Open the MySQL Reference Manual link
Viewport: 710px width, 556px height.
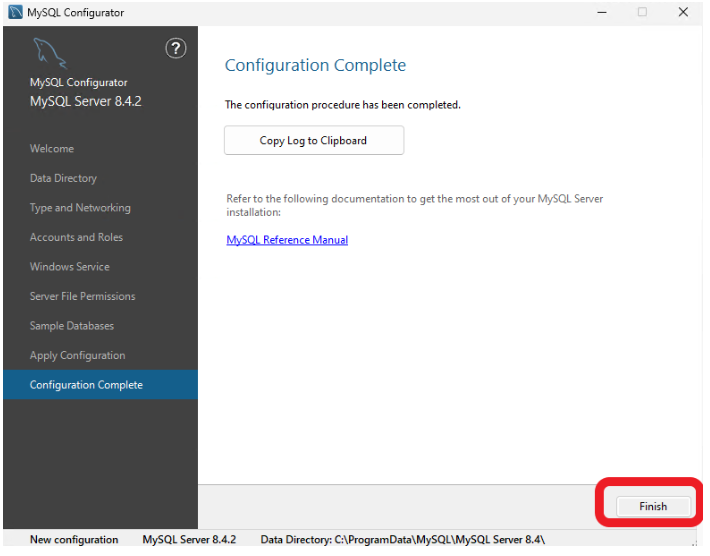[x=287, y=240]
